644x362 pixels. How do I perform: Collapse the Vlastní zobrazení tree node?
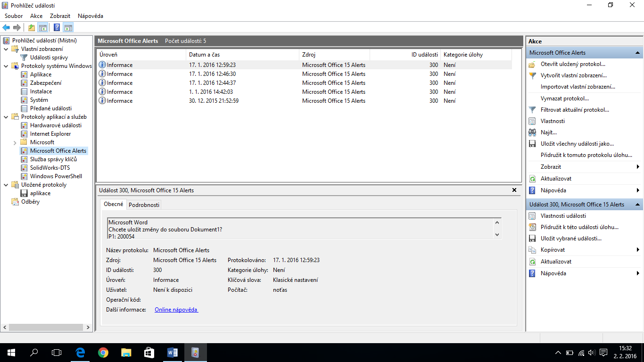pyautogui.click(x=6, y=49)
